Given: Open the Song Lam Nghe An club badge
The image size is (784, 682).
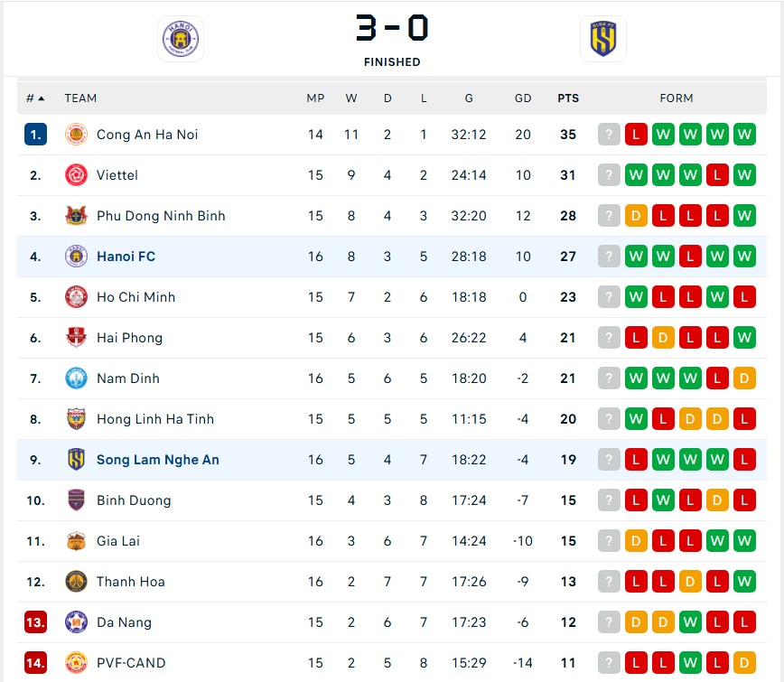Looking at the screenshot, I should click(77, 459).
